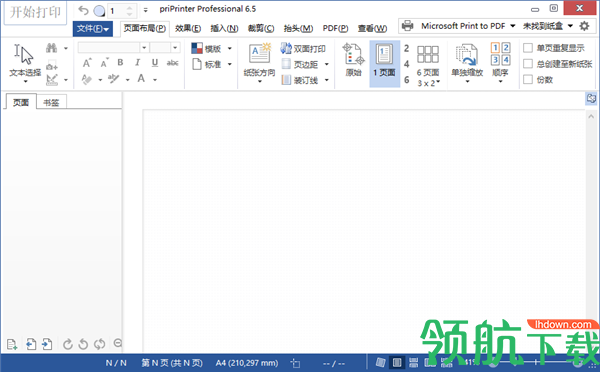Click the A4 (210,297 mm) paper size status
This screenshot has height=372, width=600.
tap(247, 363)
